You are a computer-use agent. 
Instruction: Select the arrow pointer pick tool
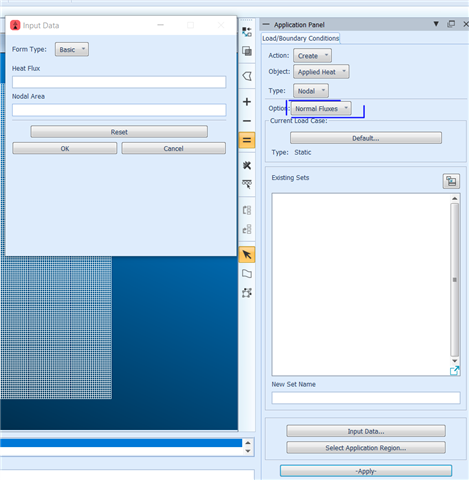(247, 255)
